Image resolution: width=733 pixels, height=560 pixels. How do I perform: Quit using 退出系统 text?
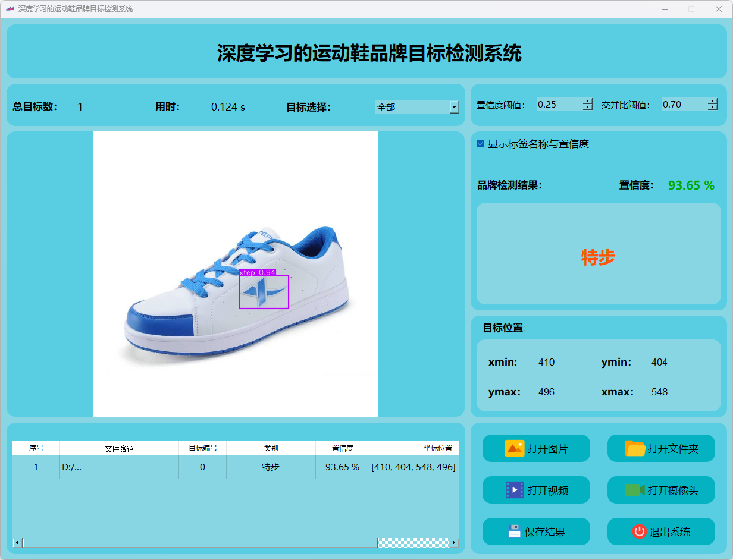coord(670,532)
